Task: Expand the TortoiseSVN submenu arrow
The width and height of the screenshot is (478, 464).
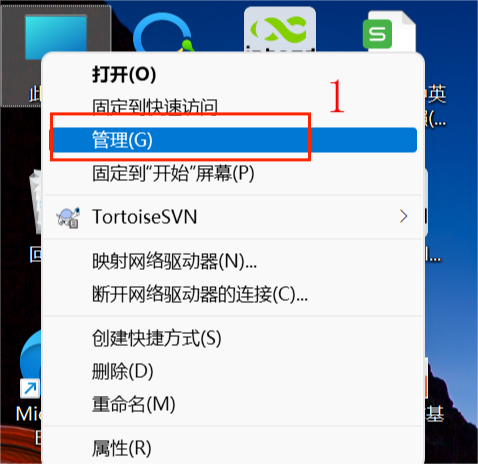Action: (x=403, y=216)
